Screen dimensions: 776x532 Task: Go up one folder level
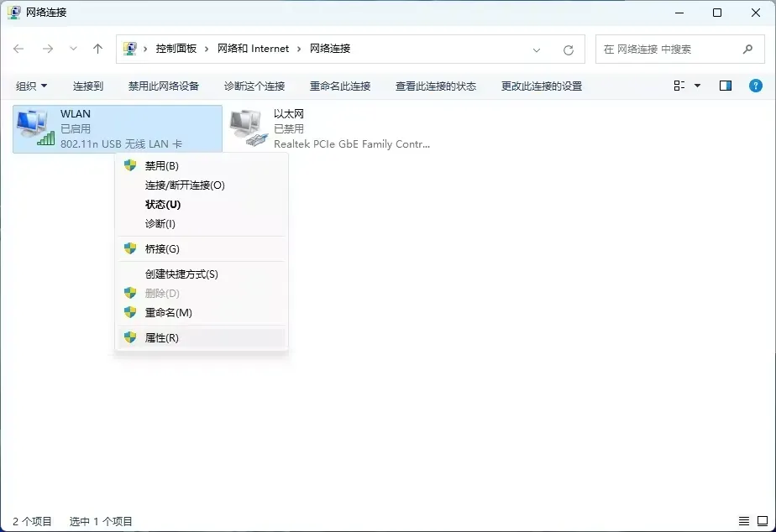pyautogui.click(x=97, y=49)
